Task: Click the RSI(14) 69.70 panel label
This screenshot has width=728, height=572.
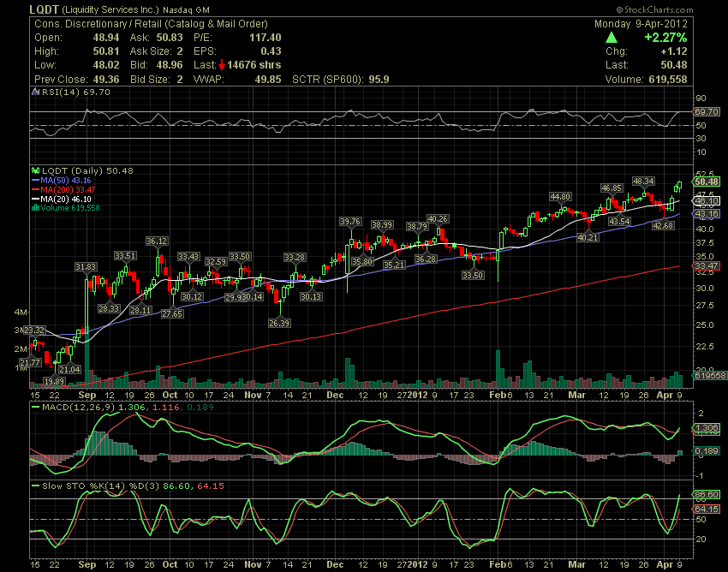Action: (76, 92)
